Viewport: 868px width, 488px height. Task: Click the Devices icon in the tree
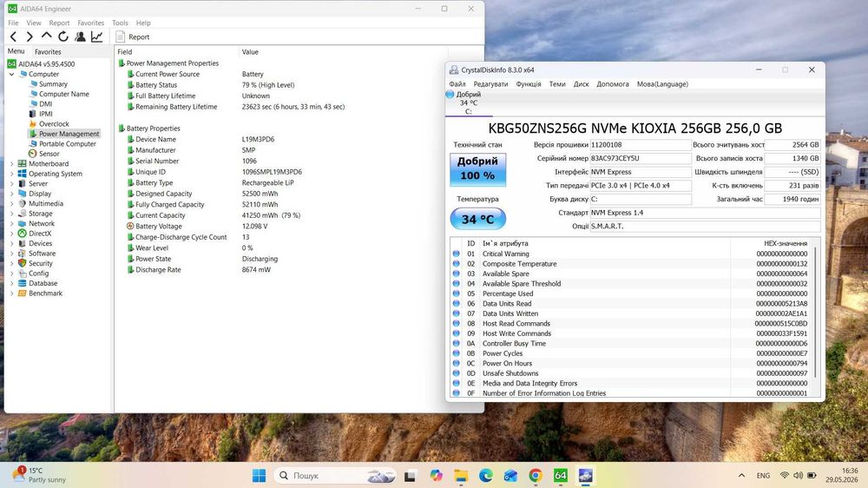click(23, 244)
